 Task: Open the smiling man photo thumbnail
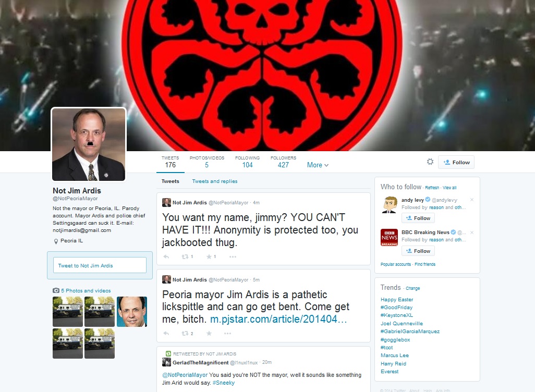131,312
